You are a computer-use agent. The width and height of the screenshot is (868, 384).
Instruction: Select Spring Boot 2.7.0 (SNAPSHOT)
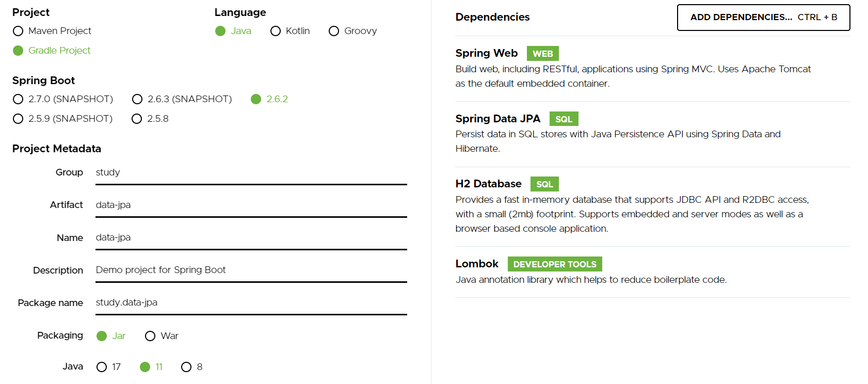pos(63,99)
